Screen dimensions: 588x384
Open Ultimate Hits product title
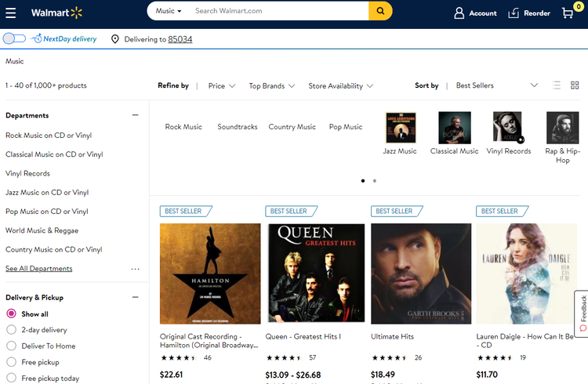coord(392,337)
